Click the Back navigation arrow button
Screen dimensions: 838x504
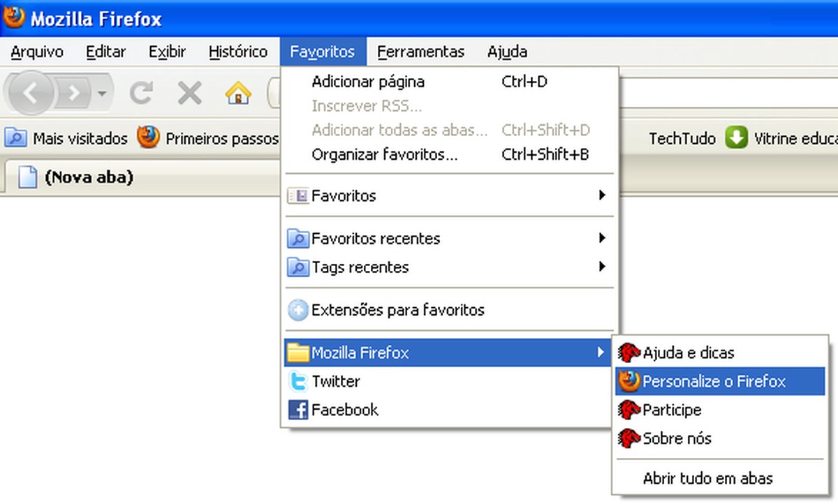29,93
